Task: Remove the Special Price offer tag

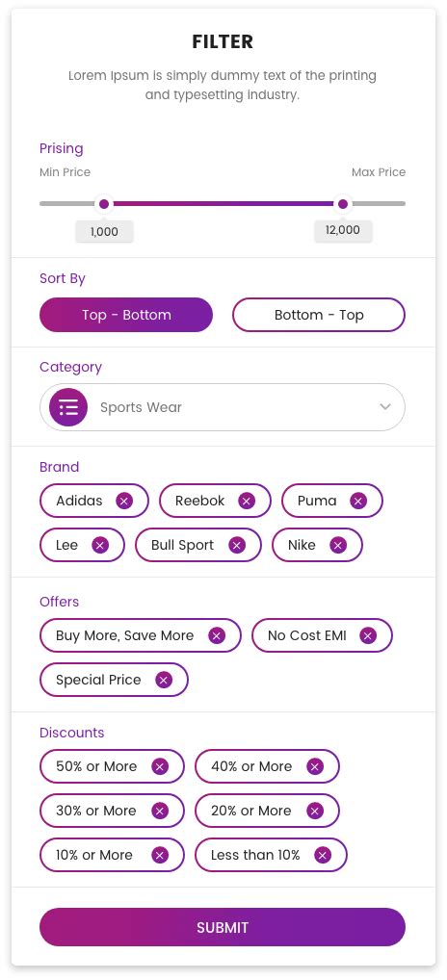Action: 164,680
